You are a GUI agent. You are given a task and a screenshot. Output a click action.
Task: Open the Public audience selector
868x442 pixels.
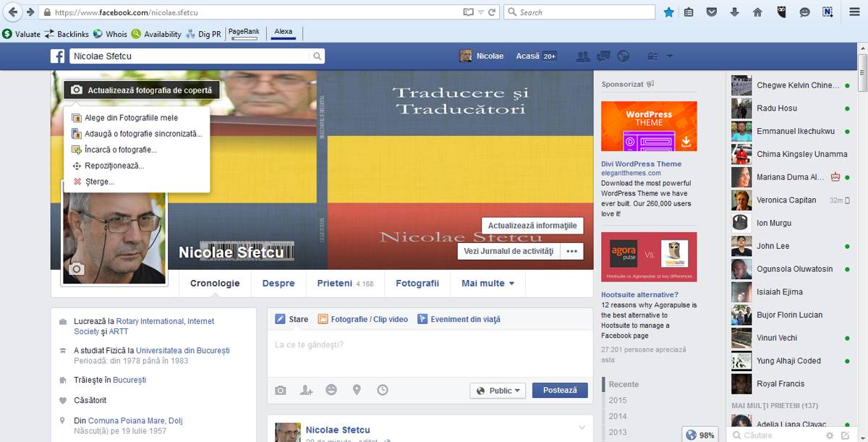[x=498, y=391]
